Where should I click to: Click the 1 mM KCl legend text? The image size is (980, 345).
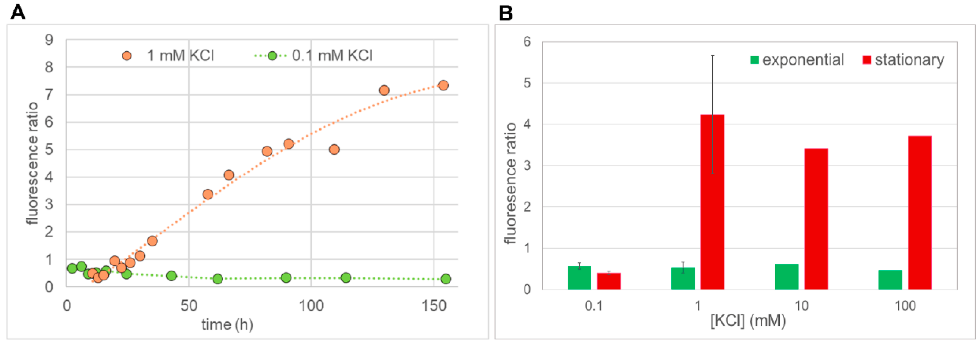click(180, 56)
